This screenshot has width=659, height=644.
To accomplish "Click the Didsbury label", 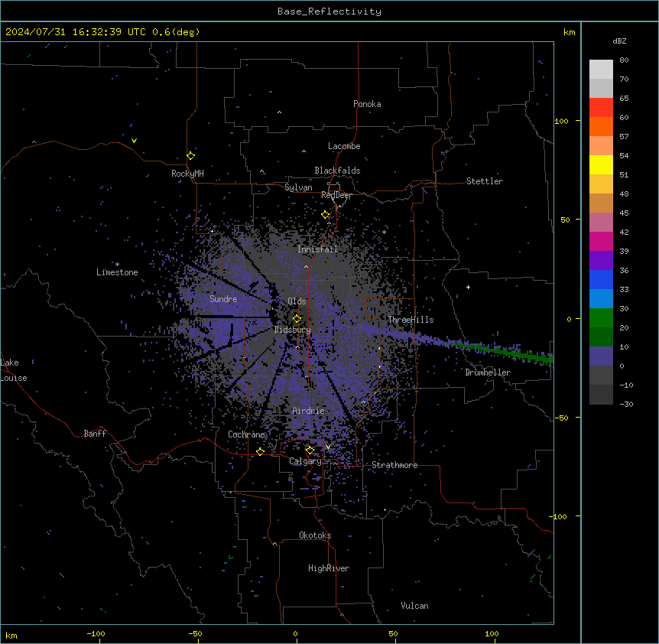I will (x=293, y=330).
